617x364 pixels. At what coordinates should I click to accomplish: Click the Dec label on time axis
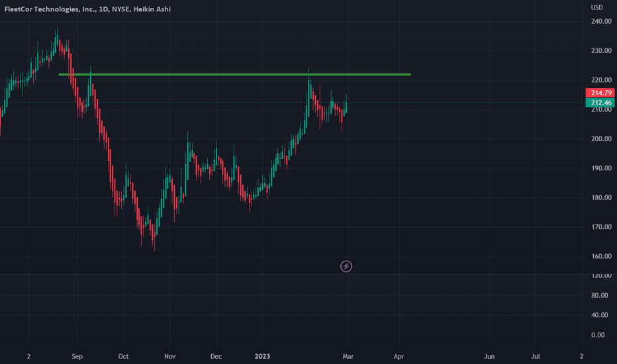click(216, 356)
